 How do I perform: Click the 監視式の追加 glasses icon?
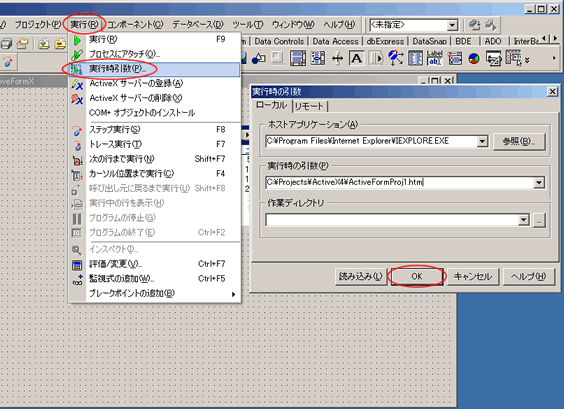pos(77,280)
